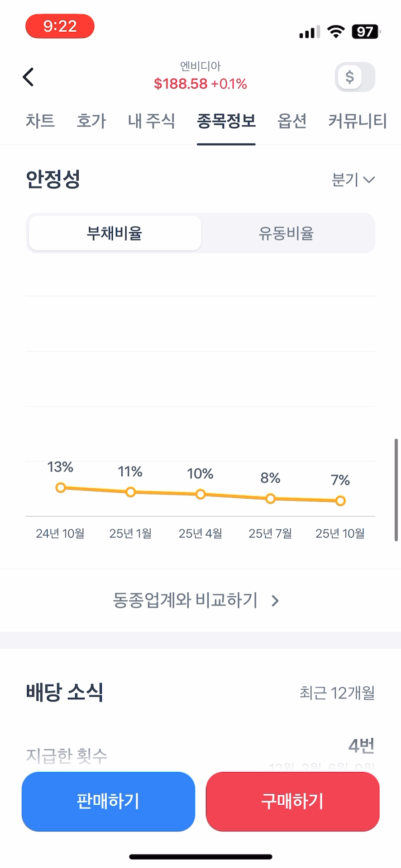Screen dimensions: 401x868
Task: Switch to the 유동비율 segment
Action: 286,233
